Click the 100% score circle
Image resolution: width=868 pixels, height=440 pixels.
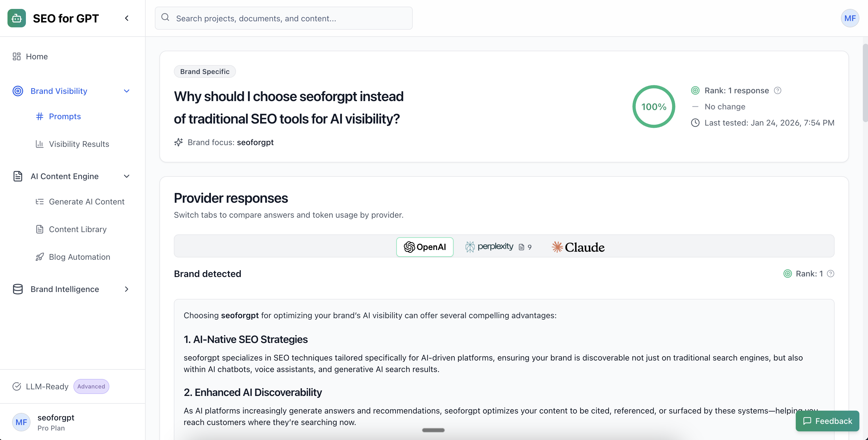coord(654,107)
